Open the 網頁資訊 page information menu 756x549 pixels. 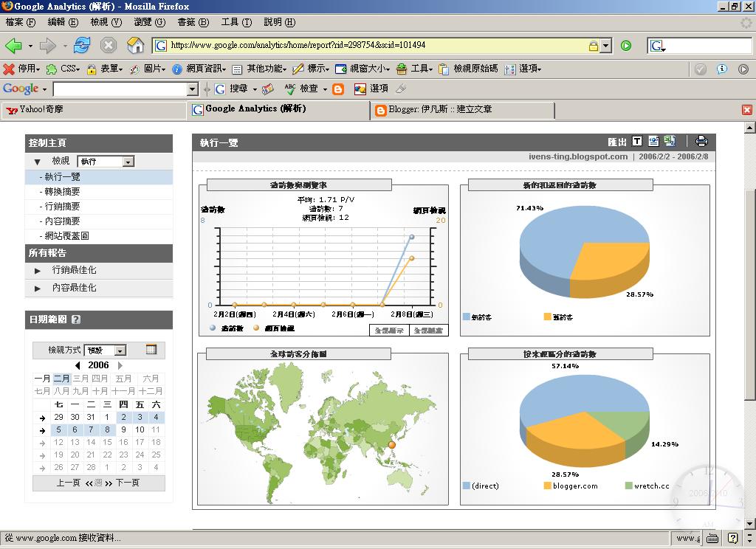199,69
